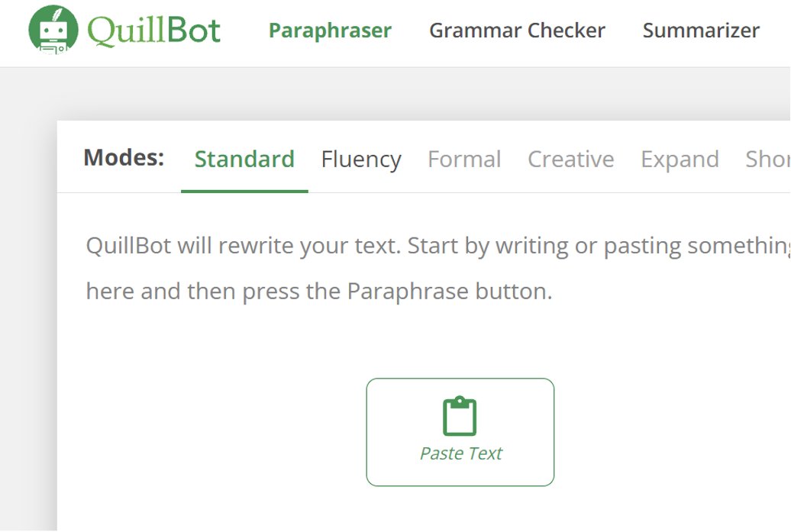Screen dimensions: 791x532
Task: Open the Summarizer tool link
Action: pyautogui.click(x=701, y=31)
